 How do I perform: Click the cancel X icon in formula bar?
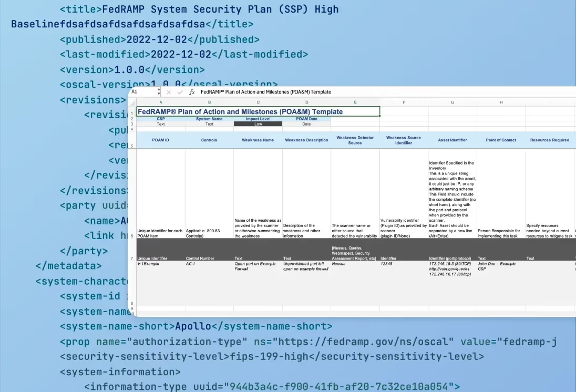click(x=169, y=92)
